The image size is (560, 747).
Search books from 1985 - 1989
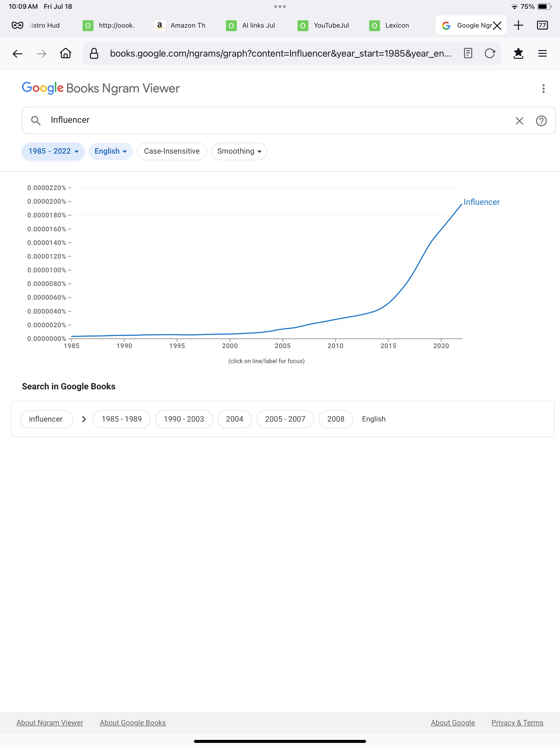click(x=122, y=419)
